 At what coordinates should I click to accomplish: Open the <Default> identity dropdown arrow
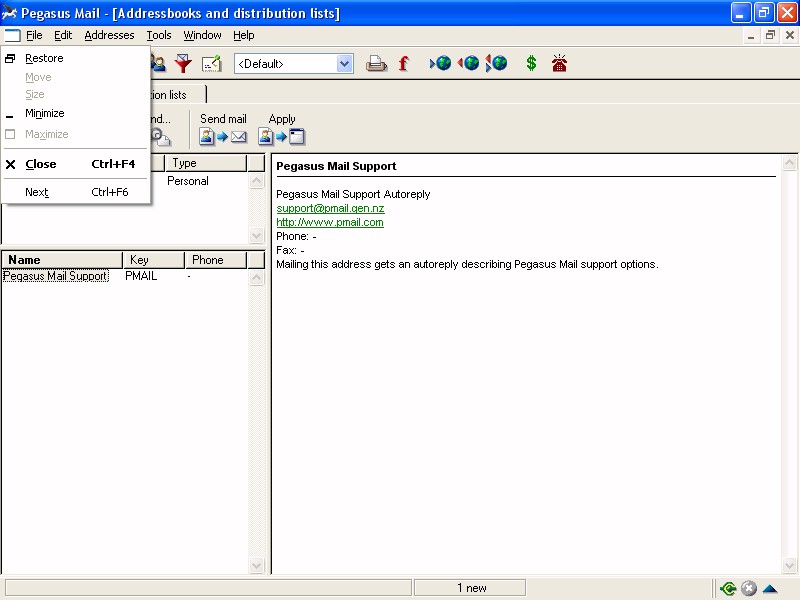(344, 64)
